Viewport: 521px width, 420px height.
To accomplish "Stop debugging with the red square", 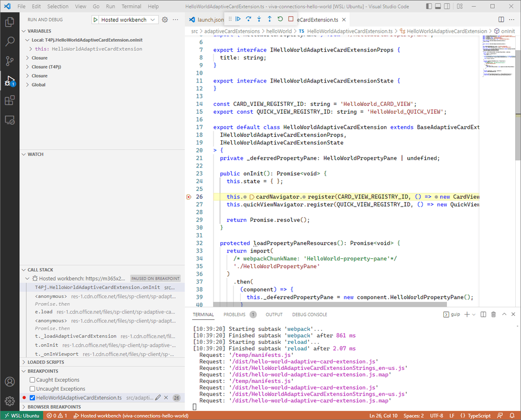I will coord(291,19).
